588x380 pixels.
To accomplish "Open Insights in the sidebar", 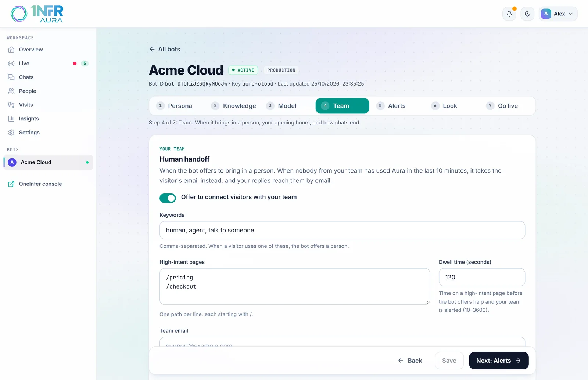I will [48, 119].
